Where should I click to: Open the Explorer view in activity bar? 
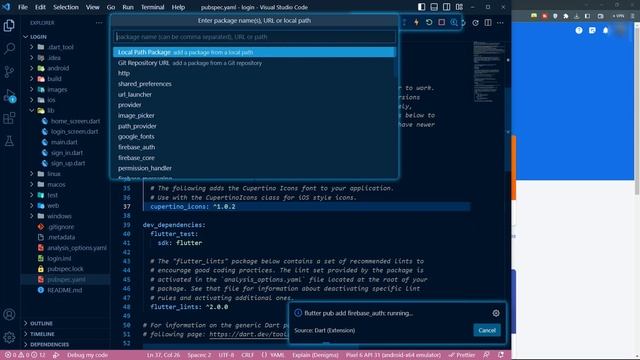(x=9, y=26)
